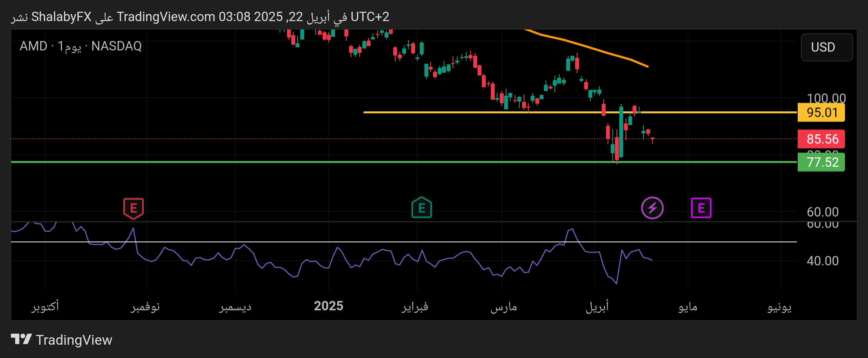
Task: Click the magenta upcoming earnings E marker
Action: click(701, 208)
